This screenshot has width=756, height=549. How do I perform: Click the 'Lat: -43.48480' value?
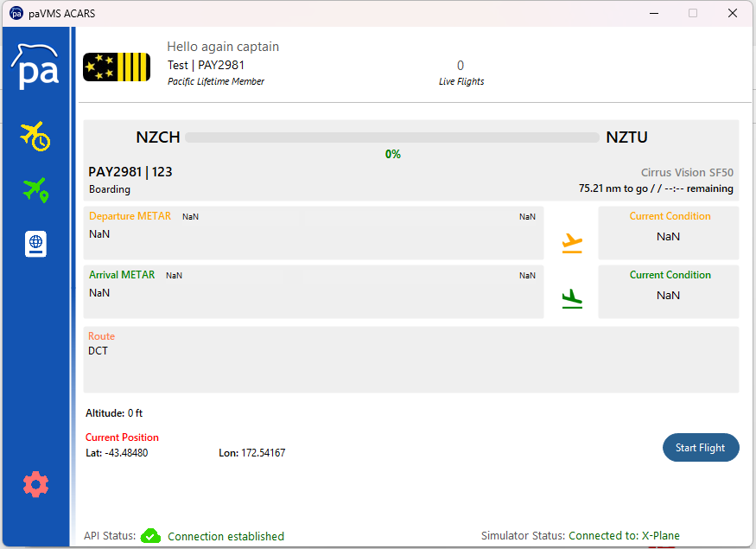(x=117, y=453)
